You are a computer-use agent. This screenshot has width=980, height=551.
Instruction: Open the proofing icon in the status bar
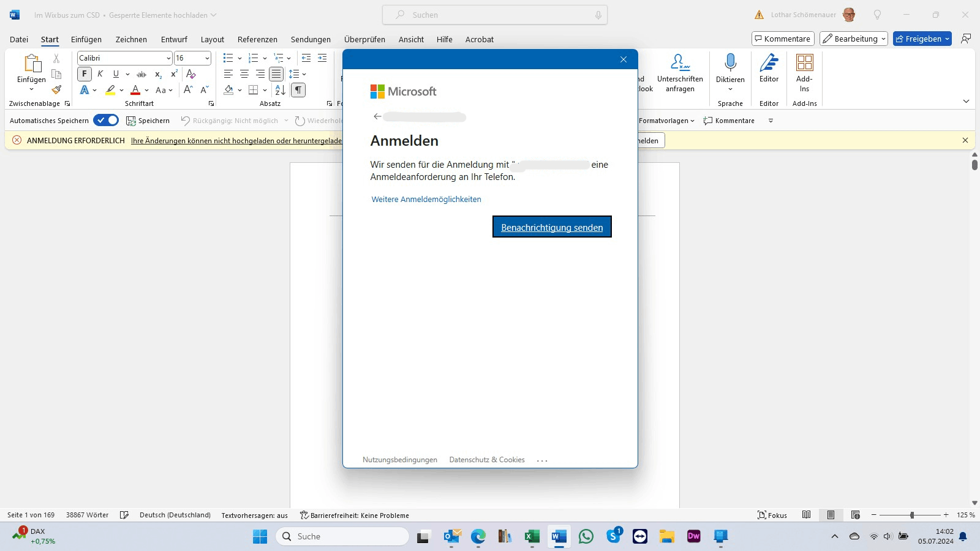pyautogui.click(x=124, y=515)
